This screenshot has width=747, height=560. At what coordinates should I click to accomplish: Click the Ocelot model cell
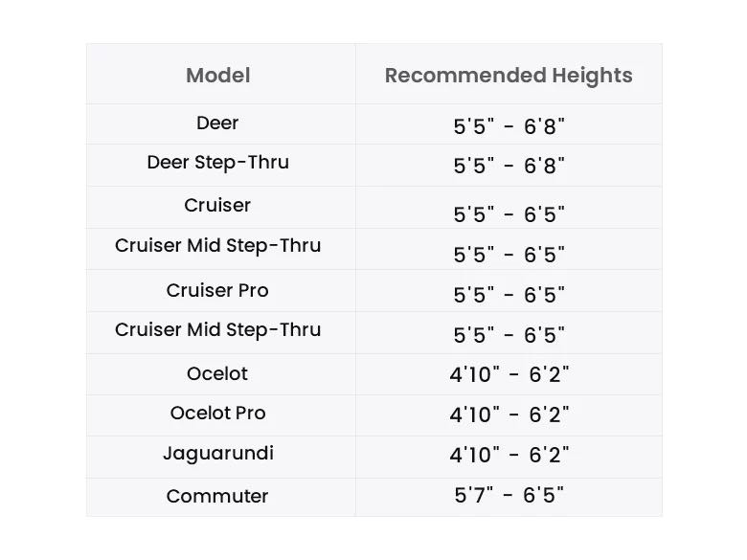(217, 373)
